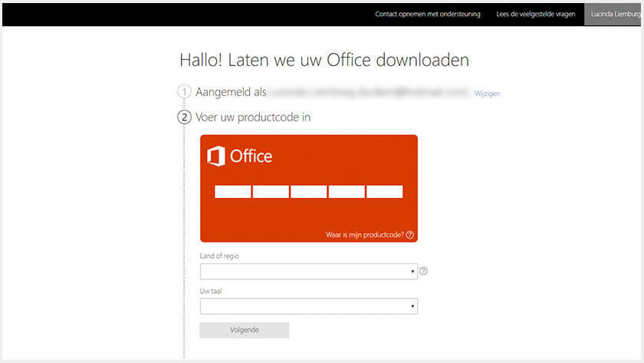Focus the fourth product code box

tap(347, 192)
